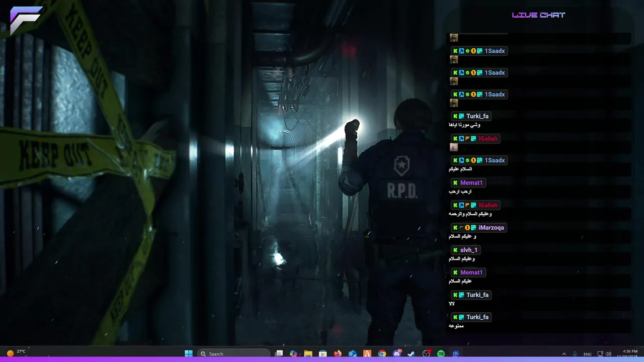Viewport: 644px width, 362px height.
Task: Click 1Saadx above السلام عليكم message
Action: pos(495,160)
